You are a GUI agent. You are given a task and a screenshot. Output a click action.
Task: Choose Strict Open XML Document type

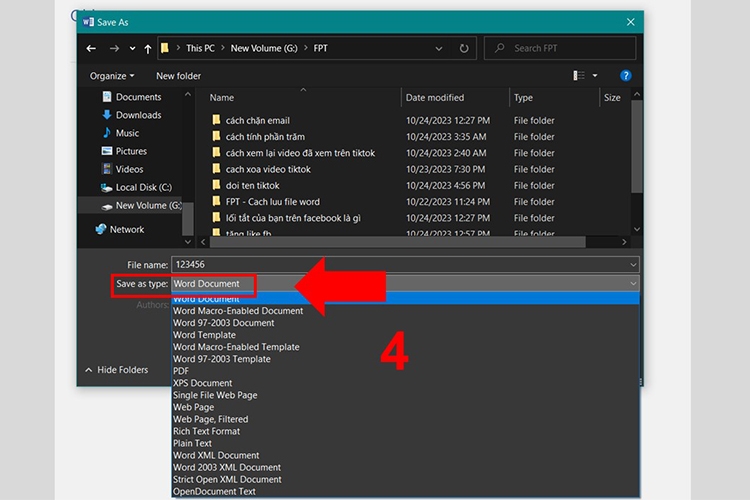point(405,479)
